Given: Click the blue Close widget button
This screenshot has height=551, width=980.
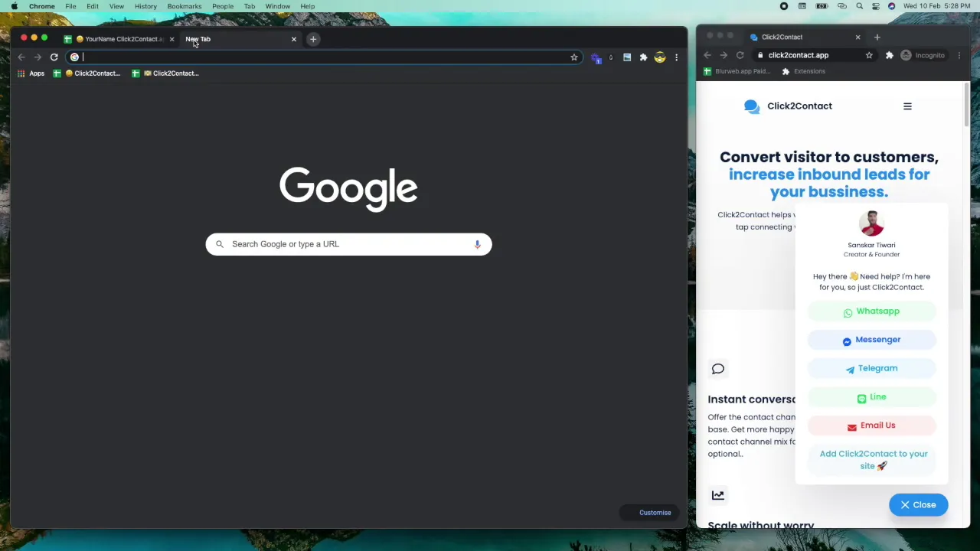Looking at the screenshot, I should [918, 505].
